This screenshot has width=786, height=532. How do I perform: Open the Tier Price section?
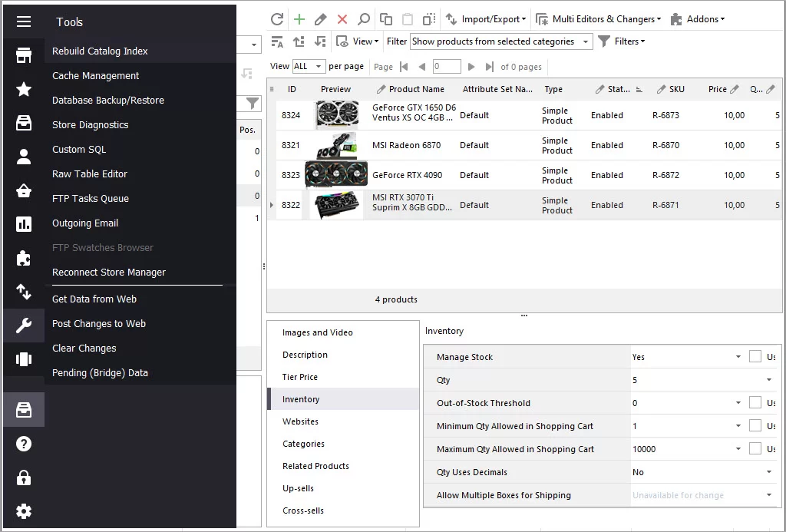300,377
